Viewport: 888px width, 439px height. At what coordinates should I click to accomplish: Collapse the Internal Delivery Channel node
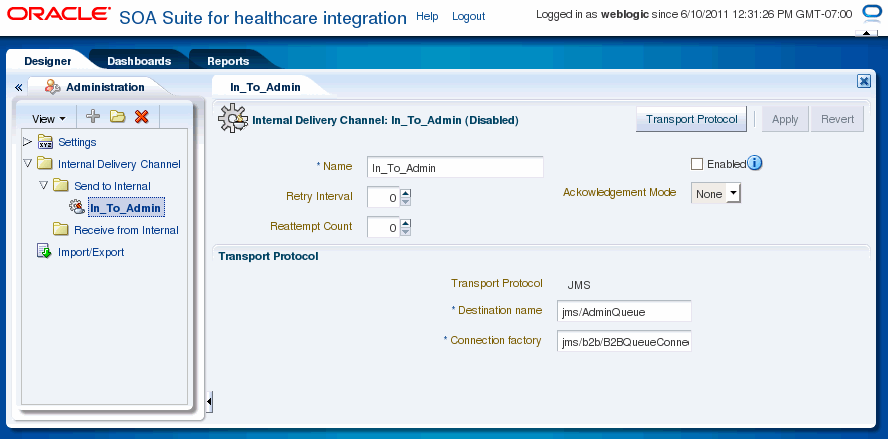click(x=27, y=163)
